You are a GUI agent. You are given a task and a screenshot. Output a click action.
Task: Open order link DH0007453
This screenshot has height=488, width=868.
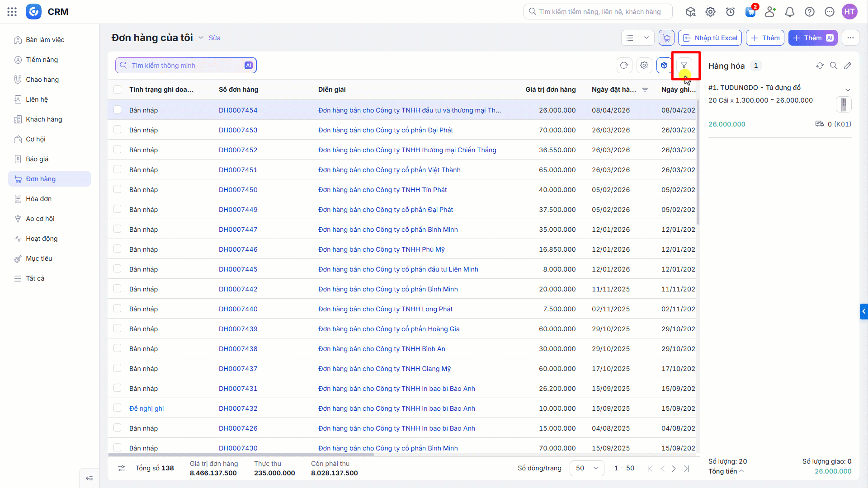click(x=238, y=130)
